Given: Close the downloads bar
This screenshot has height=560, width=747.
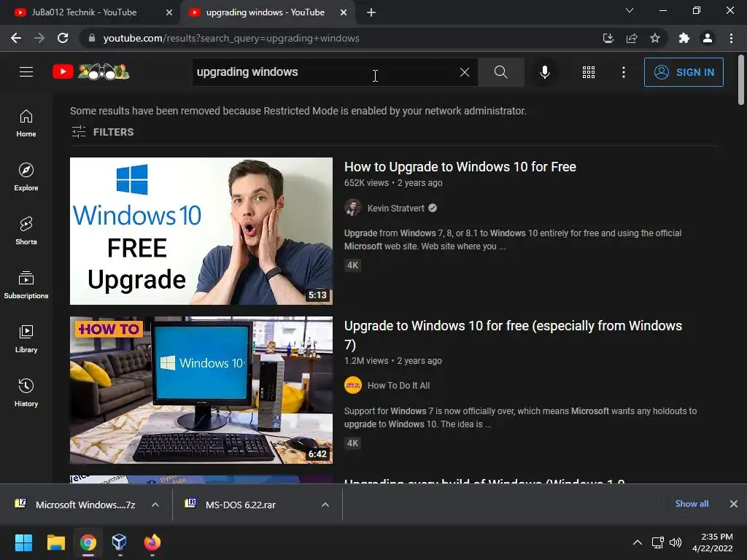Looking at the screenshot, I should pos(734,504).
